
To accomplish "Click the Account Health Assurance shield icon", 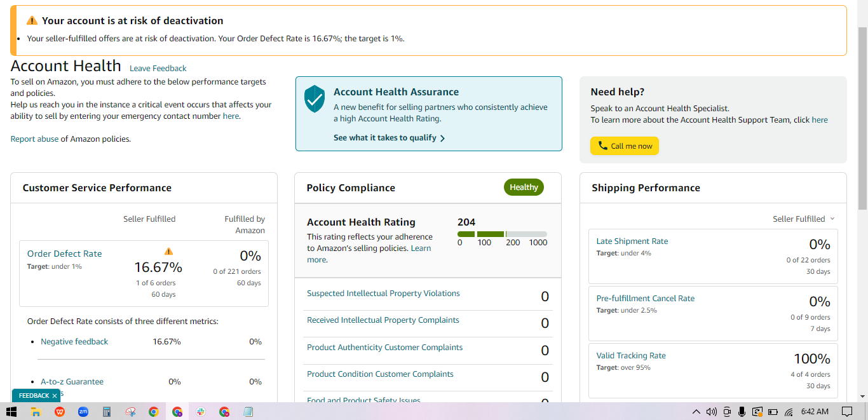I will point(315,99).
